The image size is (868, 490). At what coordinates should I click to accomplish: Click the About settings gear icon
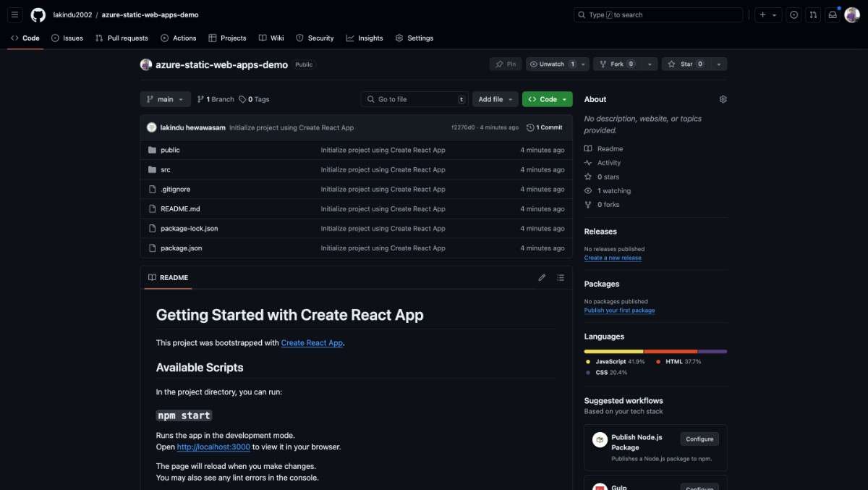coord(723,99)
